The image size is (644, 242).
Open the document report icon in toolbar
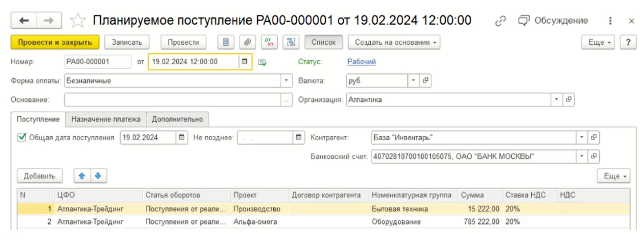point(226,42)
